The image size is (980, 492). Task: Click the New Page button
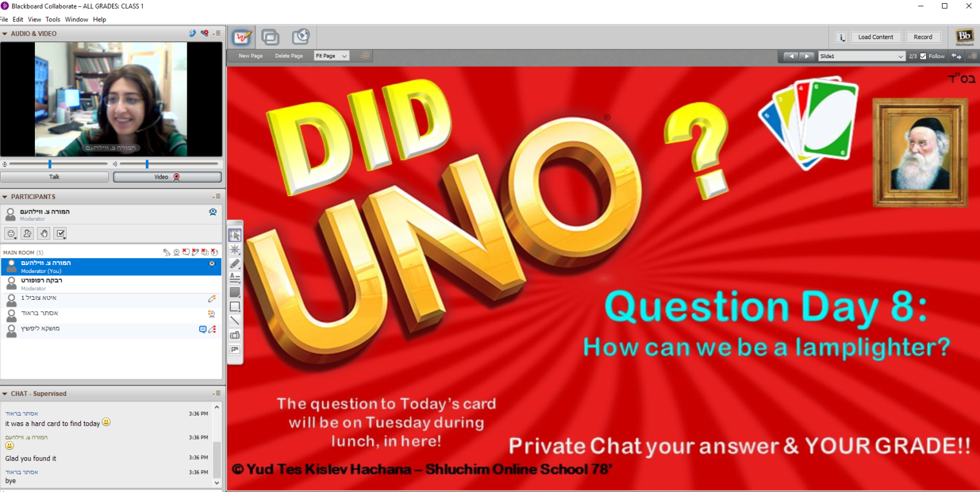pyautogui.click(x=251, y=56)
